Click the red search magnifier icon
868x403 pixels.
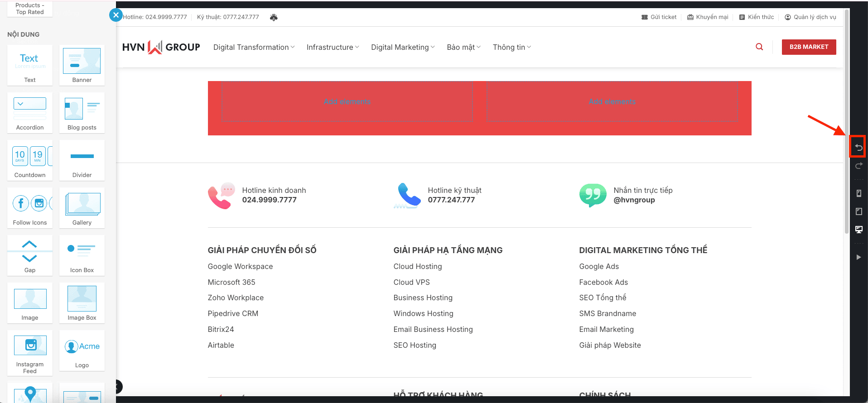[x=759, y=47]
